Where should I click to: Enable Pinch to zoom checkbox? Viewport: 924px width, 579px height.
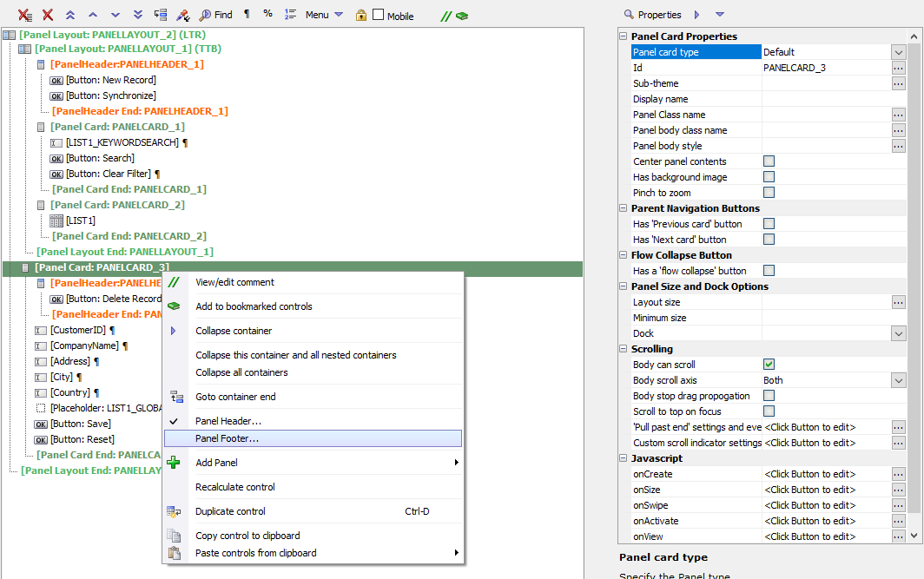pyautogui.click(x=769, y=192)
